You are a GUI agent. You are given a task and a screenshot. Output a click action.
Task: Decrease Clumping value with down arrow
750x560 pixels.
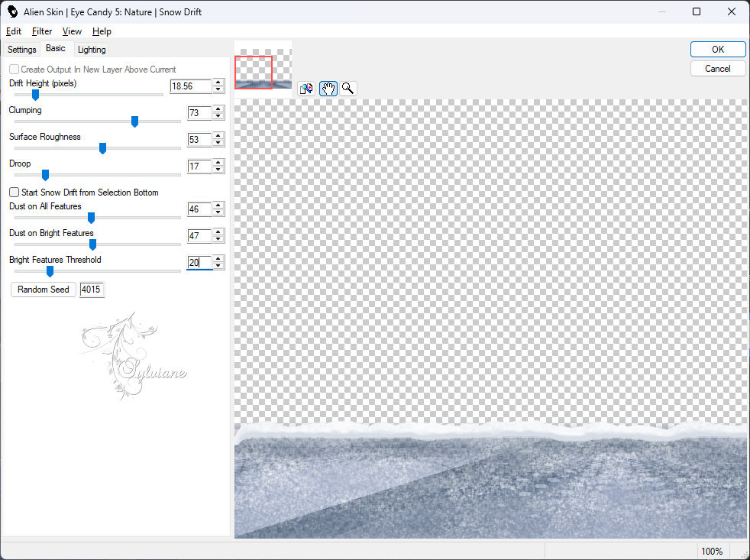[218, 116]
